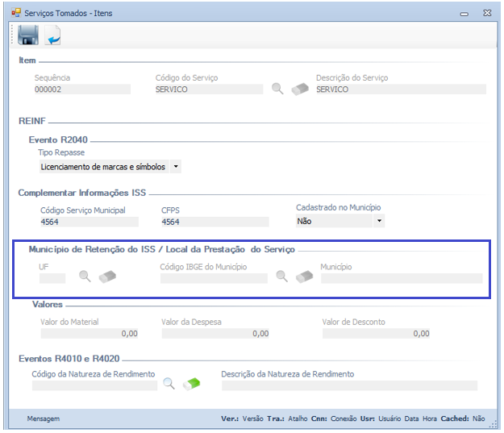Click the Evento R2040 section heading

coord(58,139)
